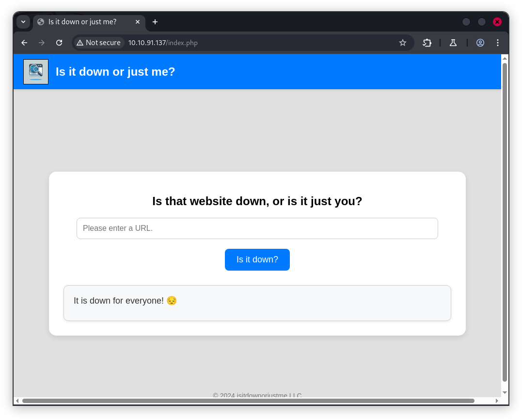Click the vertical page scrollbar

pos(505,218)
